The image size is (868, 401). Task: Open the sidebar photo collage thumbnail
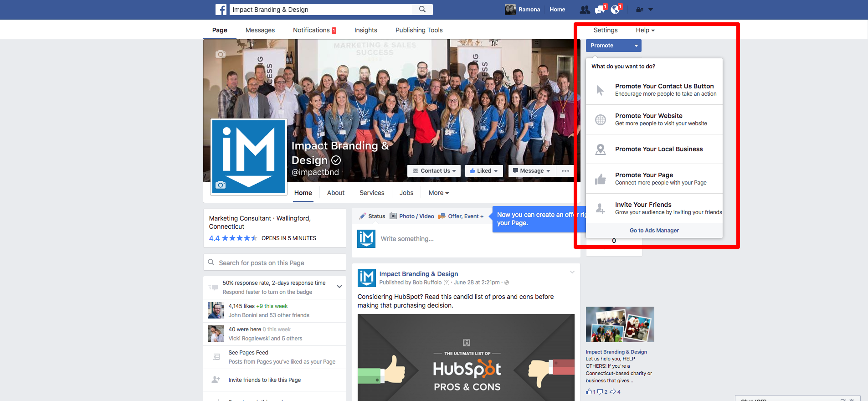620,324
